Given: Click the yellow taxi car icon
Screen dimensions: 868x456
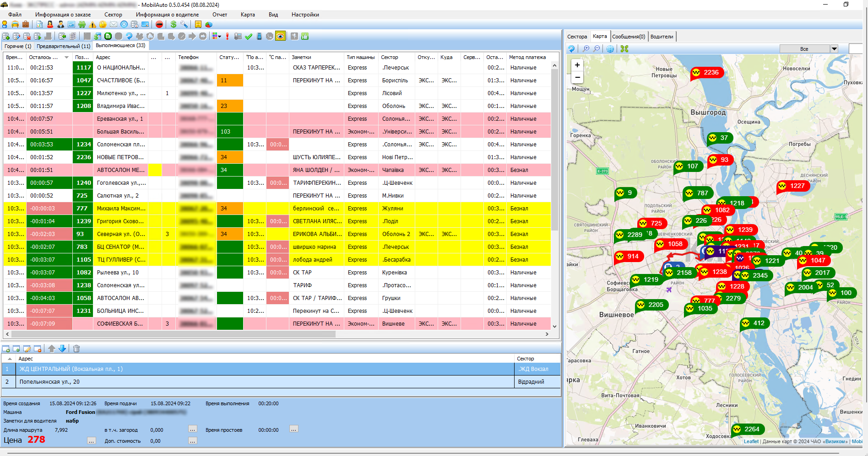Looking at the screenshot, I should 15,25.
